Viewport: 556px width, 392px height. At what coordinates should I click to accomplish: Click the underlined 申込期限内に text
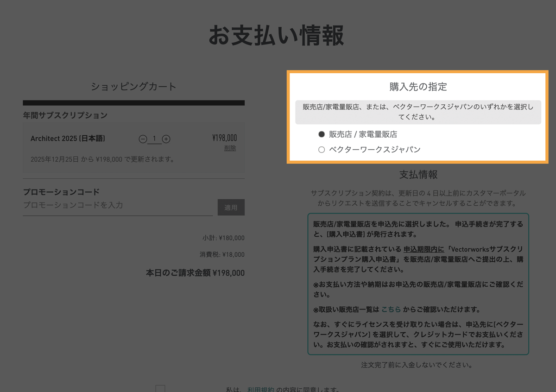pyautogui.click(x=423, y=248)
